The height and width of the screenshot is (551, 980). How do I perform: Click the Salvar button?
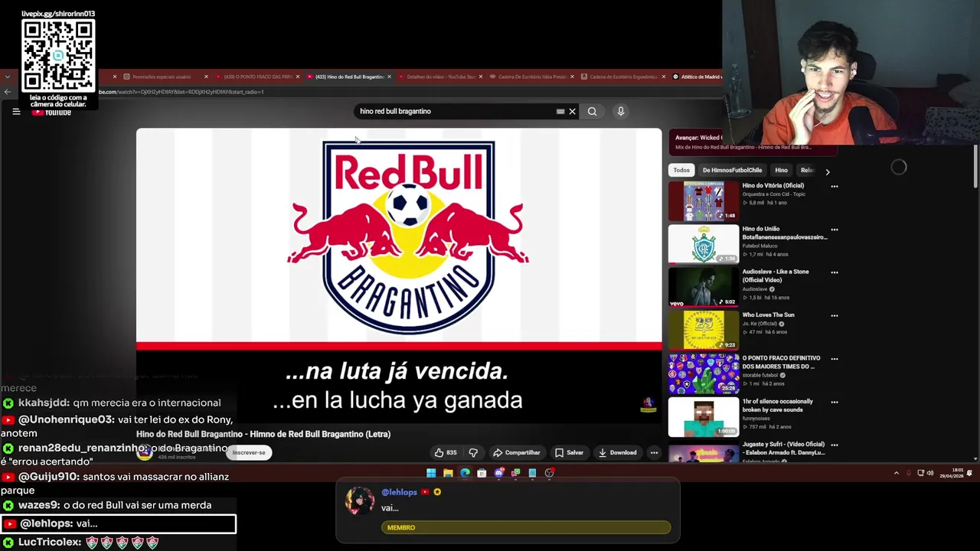tap(569, 452)
